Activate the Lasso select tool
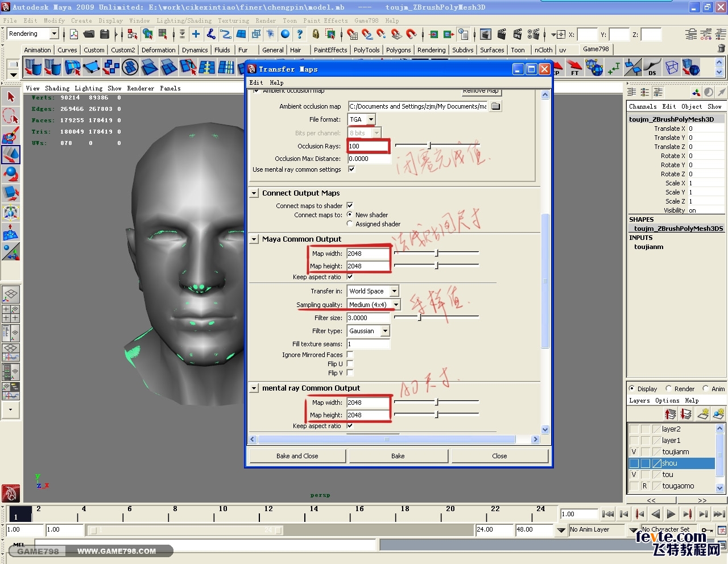This screenshot has height=564, width=728. point(11,116)
